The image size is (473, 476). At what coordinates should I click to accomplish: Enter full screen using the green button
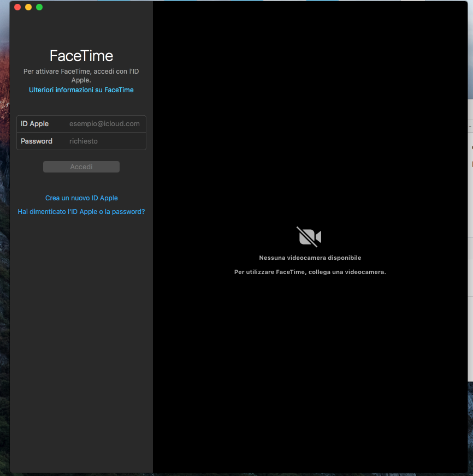click(39, 7)
